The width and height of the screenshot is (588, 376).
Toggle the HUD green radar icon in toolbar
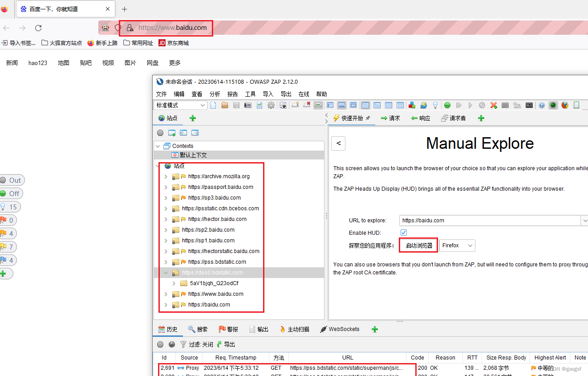point(553,105)
